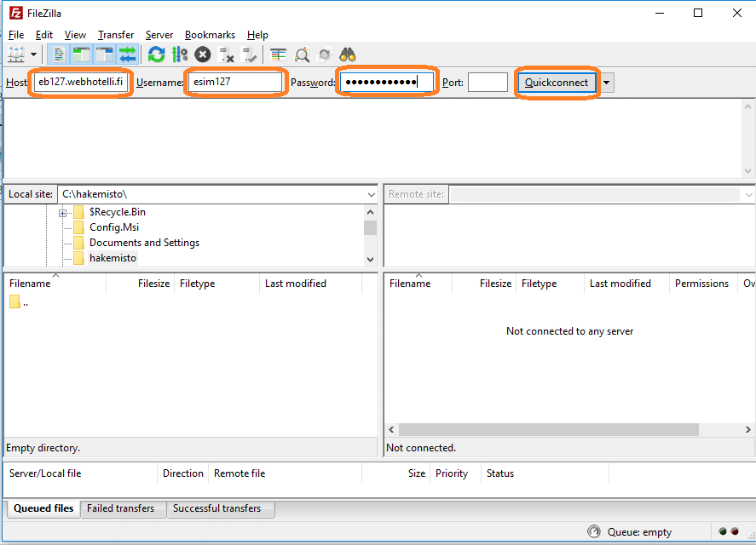Click the cancel current operation icon
Viewport: 756px width, 545px height.
(x=203, y=54)
